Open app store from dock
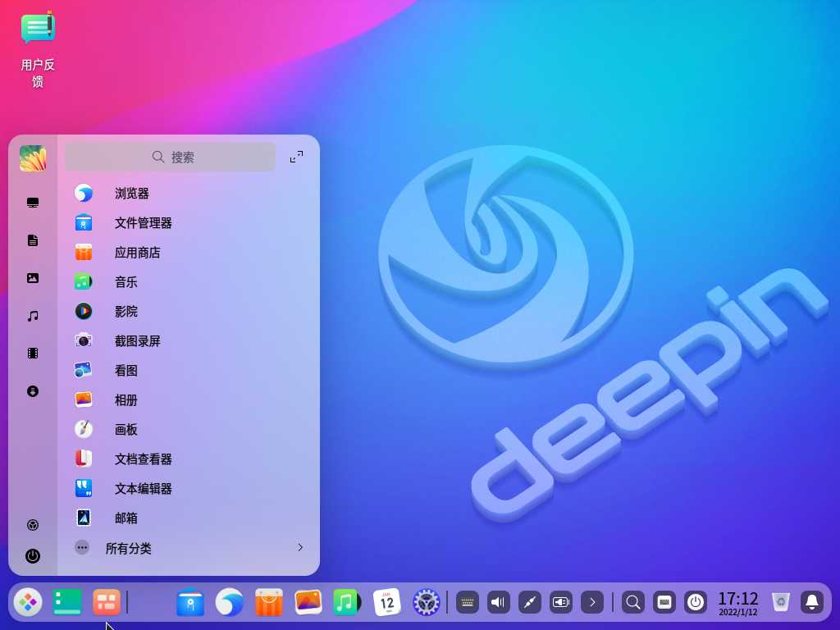 pos(269,602)
